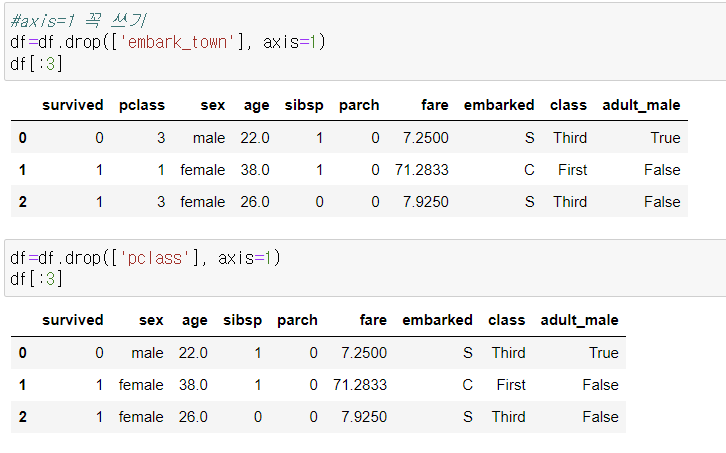Image resolution: width=726 pixels, height=453 pixels.
Task: Click row index 2 in first table
Action: pos(23,201)
